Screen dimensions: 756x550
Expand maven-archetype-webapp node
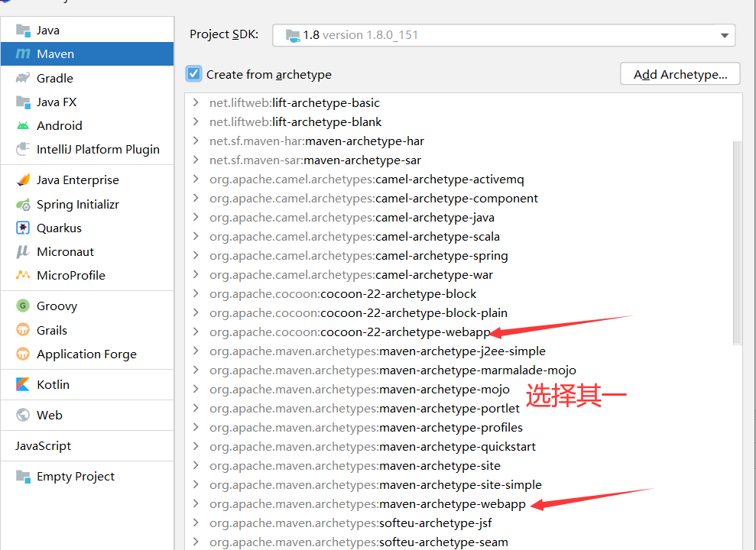click(196, 503)
